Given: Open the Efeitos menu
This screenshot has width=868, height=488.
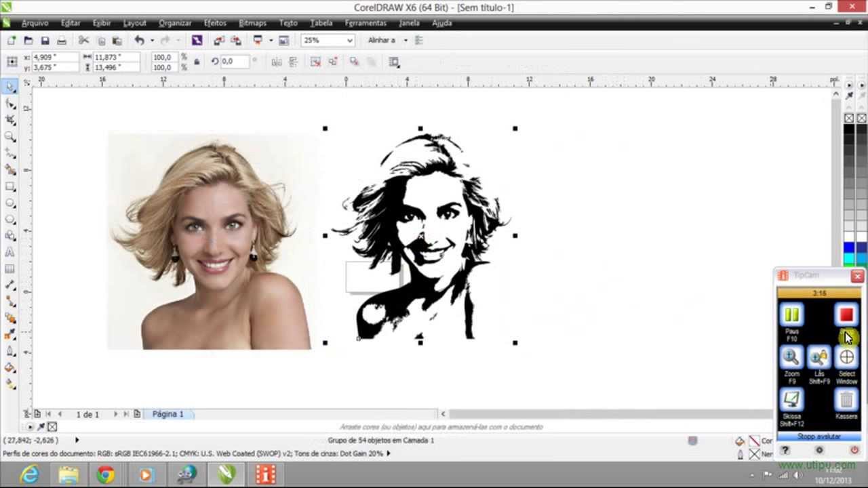Looking at the screenshot, I should pos(215,23).
